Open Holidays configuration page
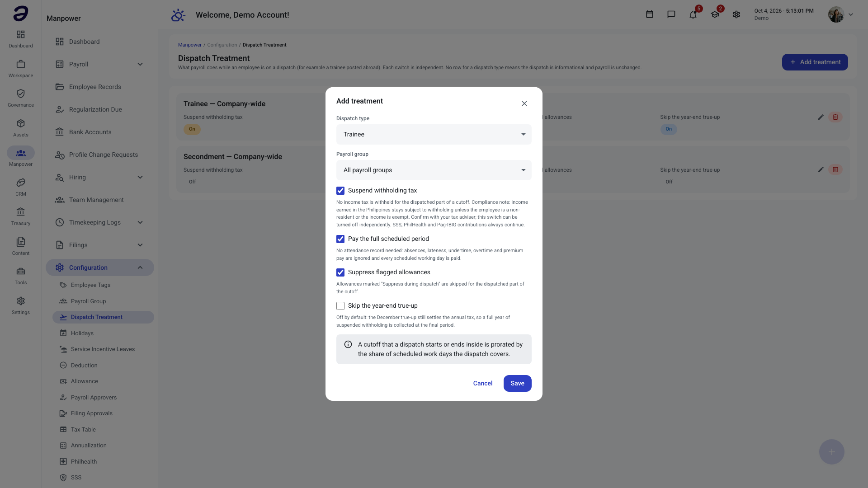The width and height of the screenshot is (868, 488). click(x=103, y=333)
